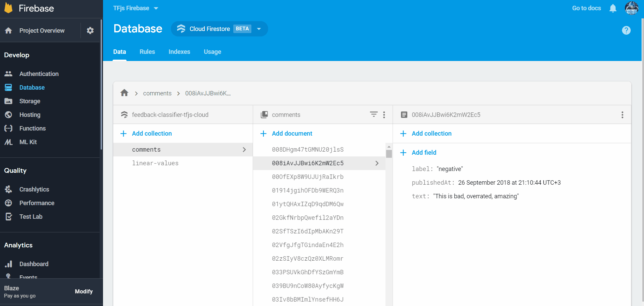Expand document 008iAvJJBwi6K2mW2Ec5 chevron

pos(377,163)
